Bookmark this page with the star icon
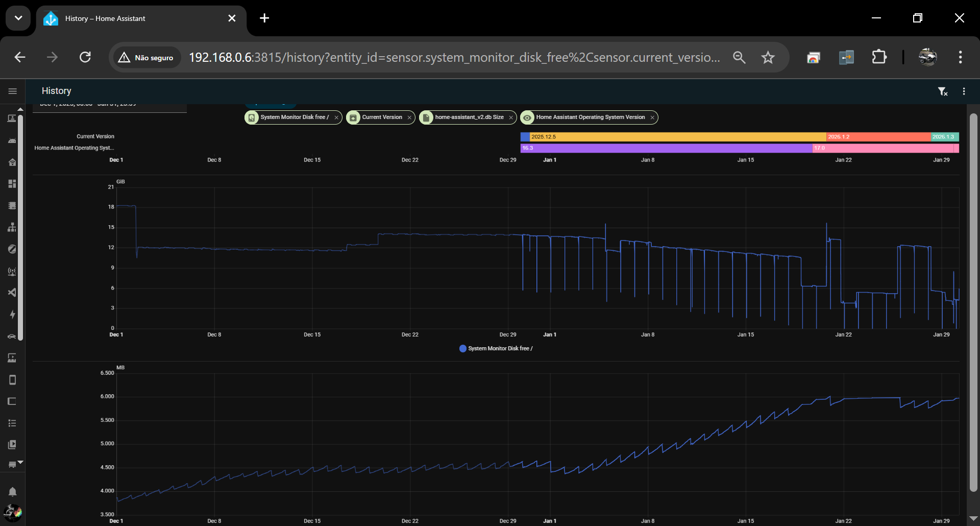 tap(768, 57)
